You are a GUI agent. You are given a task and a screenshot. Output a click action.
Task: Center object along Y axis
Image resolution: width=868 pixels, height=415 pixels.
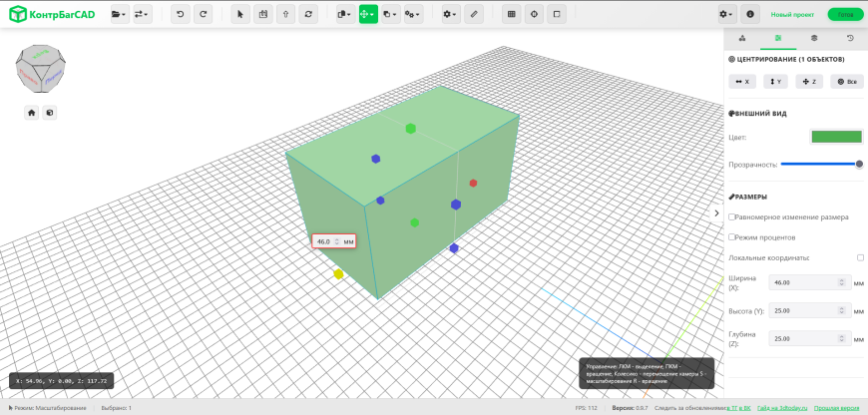tap(775, 82)
